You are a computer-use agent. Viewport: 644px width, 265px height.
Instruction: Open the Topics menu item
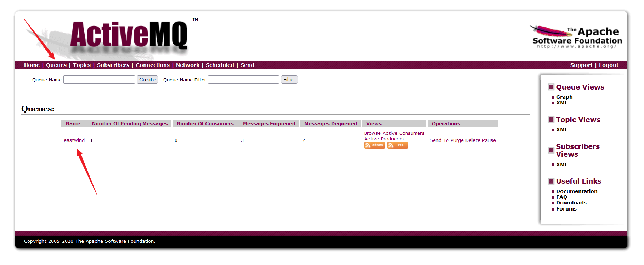tap(82, 65)
